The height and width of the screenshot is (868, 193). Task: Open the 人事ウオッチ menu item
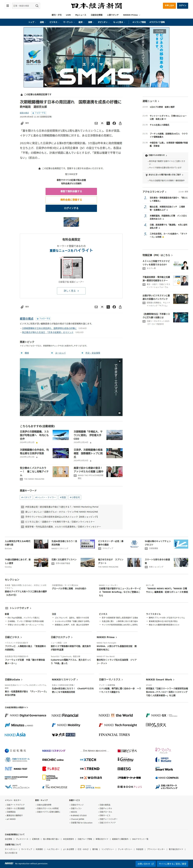coord(113,15)
